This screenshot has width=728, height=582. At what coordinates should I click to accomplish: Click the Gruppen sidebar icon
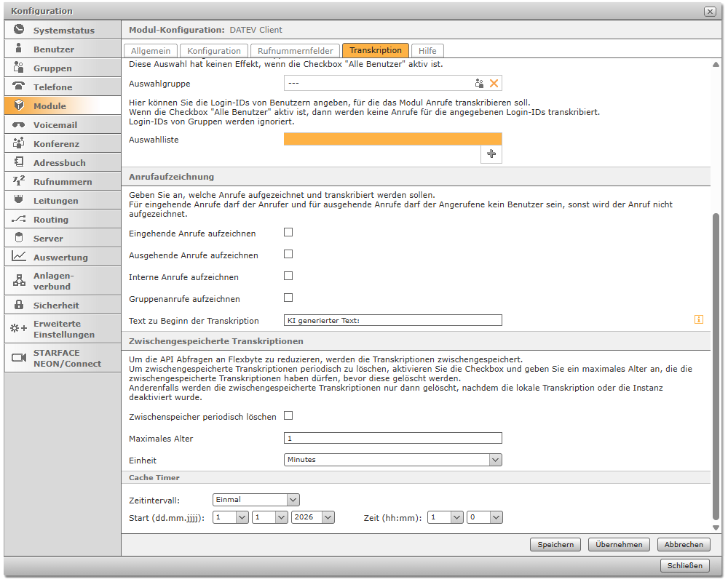click(x=19, y=68)
